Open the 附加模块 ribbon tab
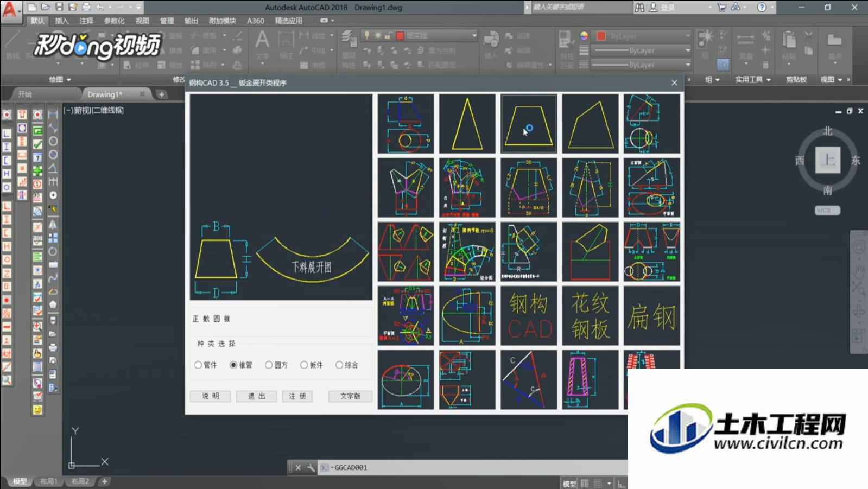Viewport: 868px width, 489px height. [x=223, y=21]
